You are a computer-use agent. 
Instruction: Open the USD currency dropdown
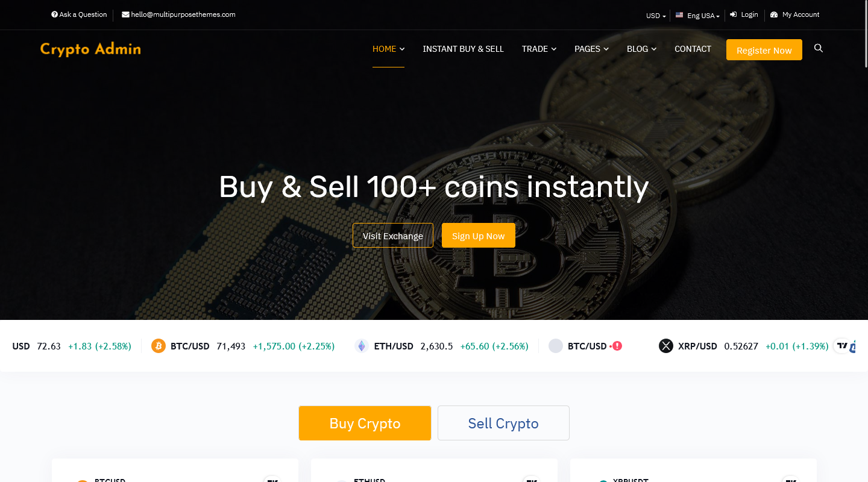click(656, 16)
